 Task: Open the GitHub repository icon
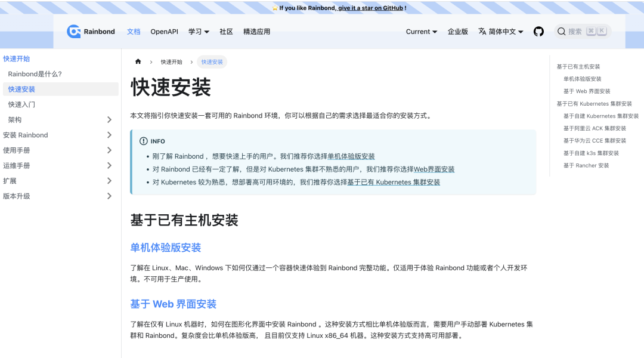coord(538,31)
